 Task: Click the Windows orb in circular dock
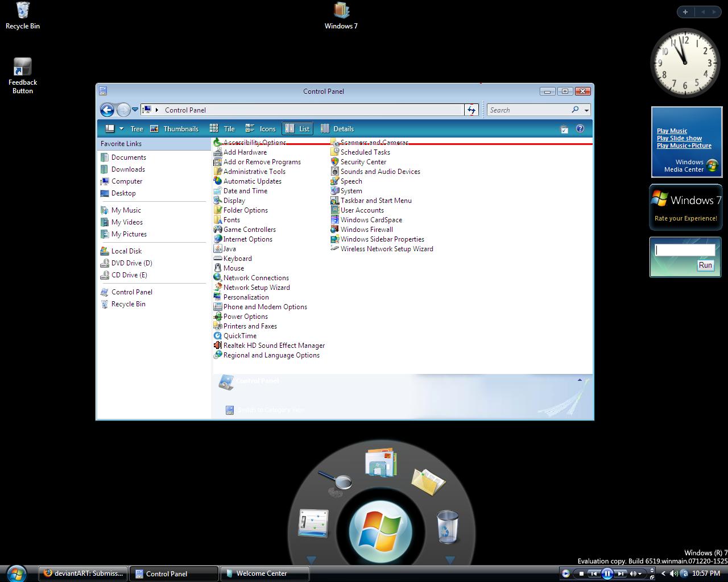tap(380, 530)
